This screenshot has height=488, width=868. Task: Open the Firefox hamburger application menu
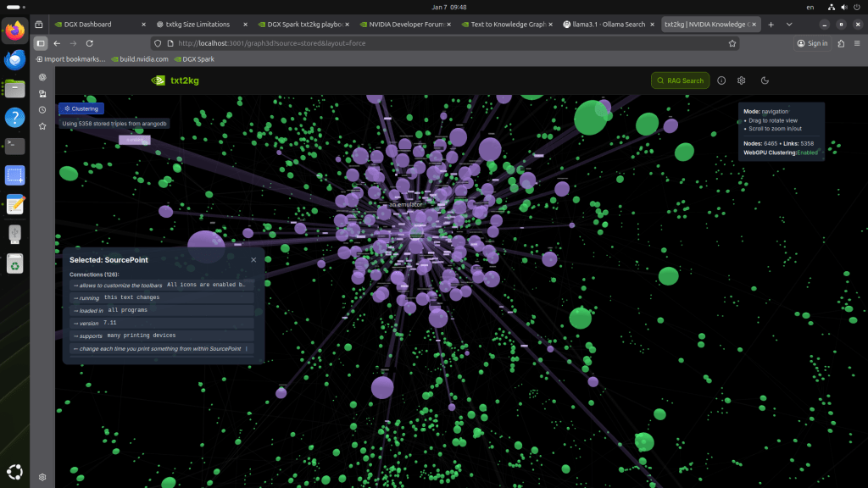click(x=856, y=42)
